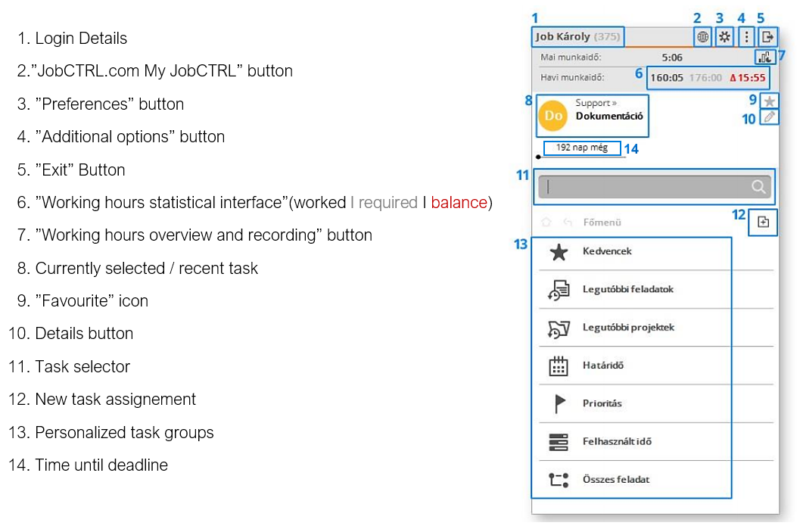Click the Exit icon in header
803x532 pixels.
click(767, 36)
